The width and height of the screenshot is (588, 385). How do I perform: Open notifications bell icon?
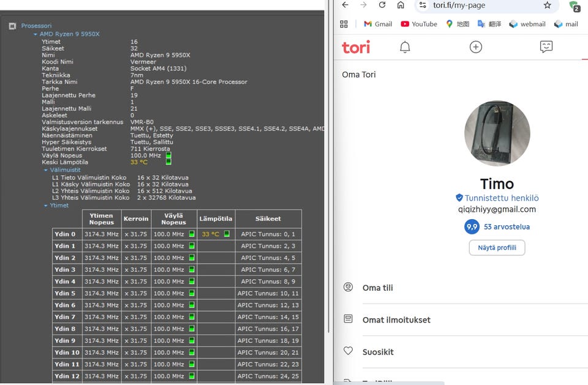[x=405, y=47]
